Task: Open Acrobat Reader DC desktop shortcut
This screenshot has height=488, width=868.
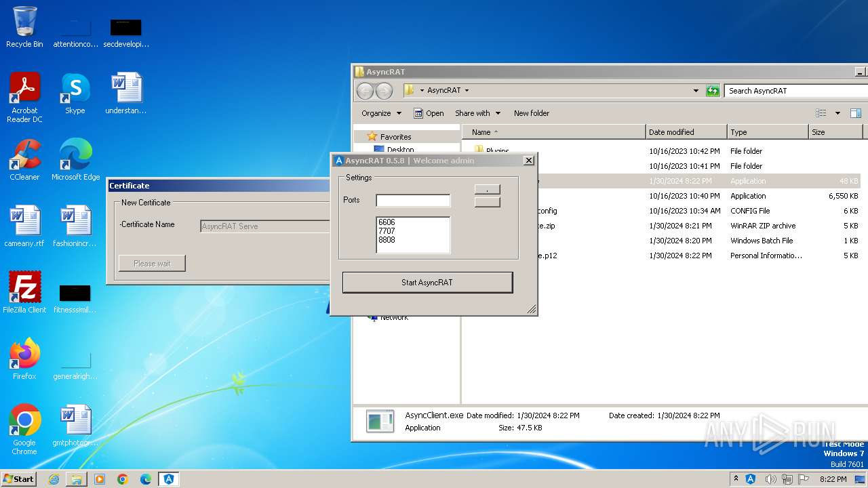Action: pyautogui.click(x=24, y=98)
